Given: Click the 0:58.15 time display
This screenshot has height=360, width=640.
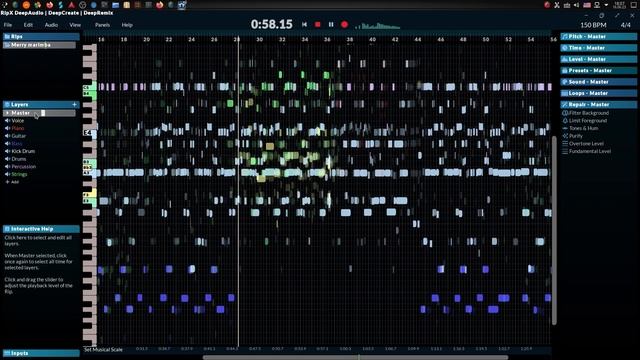Looking at the screenshot, I should [x=272, y=24].
